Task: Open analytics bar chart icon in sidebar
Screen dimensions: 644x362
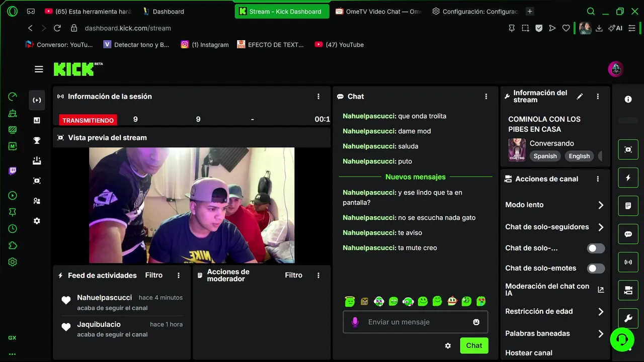Action: 37,120
